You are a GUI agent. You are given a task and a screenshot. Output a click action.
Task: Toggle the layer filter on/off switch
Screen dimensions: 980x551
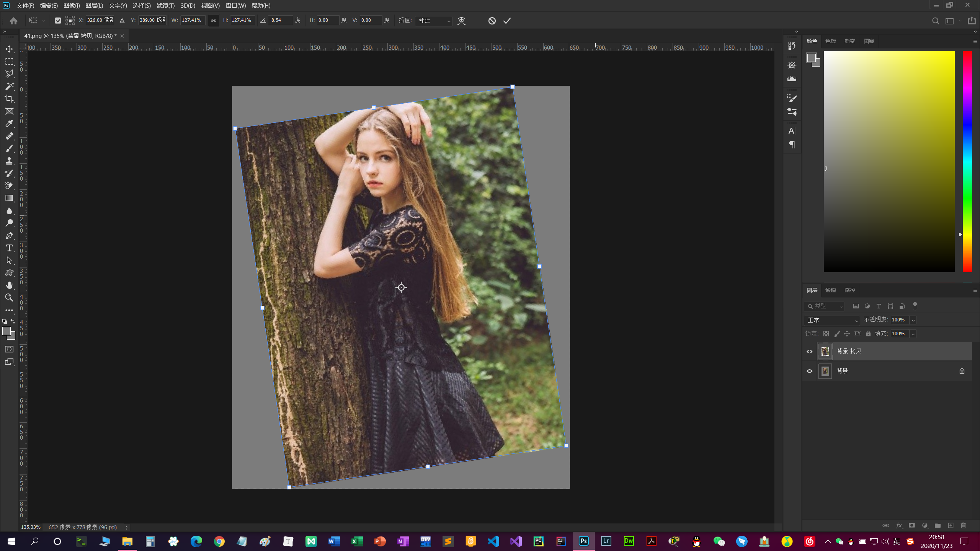tap(915, 305)
